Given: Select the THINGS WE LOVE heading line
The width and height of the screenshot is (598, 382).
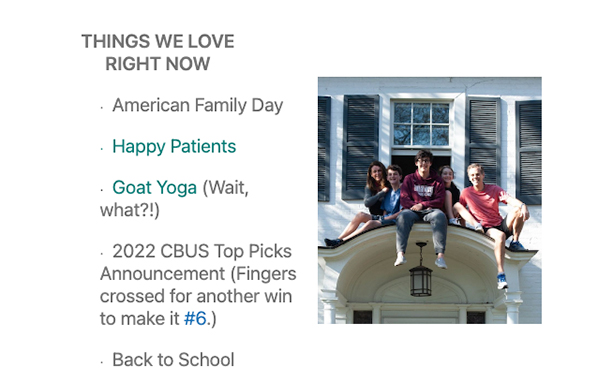Looking at the screenshot, I should 158,42.
